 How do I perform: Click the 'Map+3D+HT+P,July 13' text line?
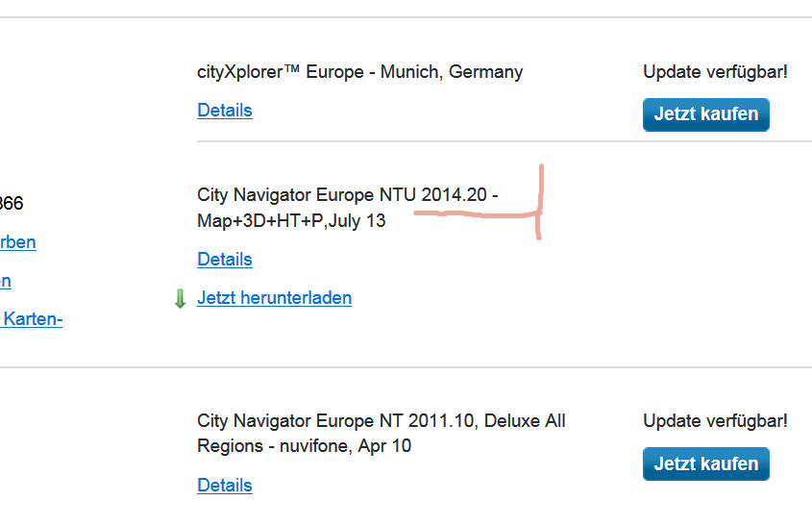tap(291, 221)
